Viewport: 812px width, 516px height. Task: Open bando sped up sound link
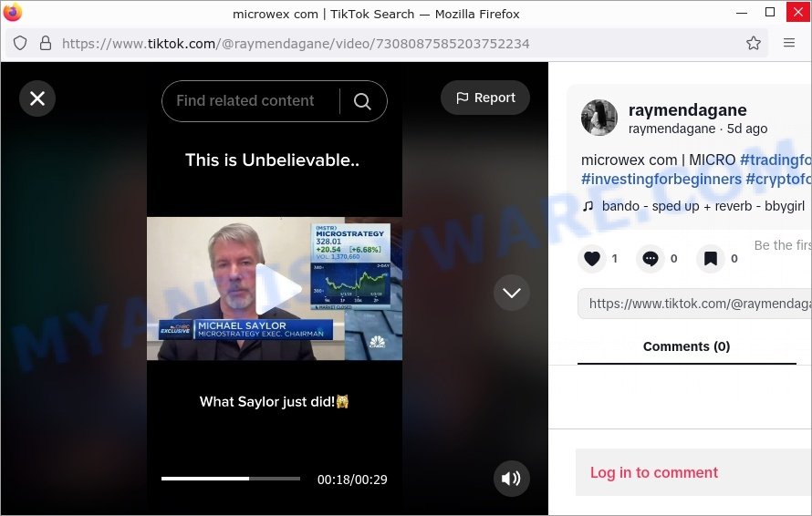point(703,206)
